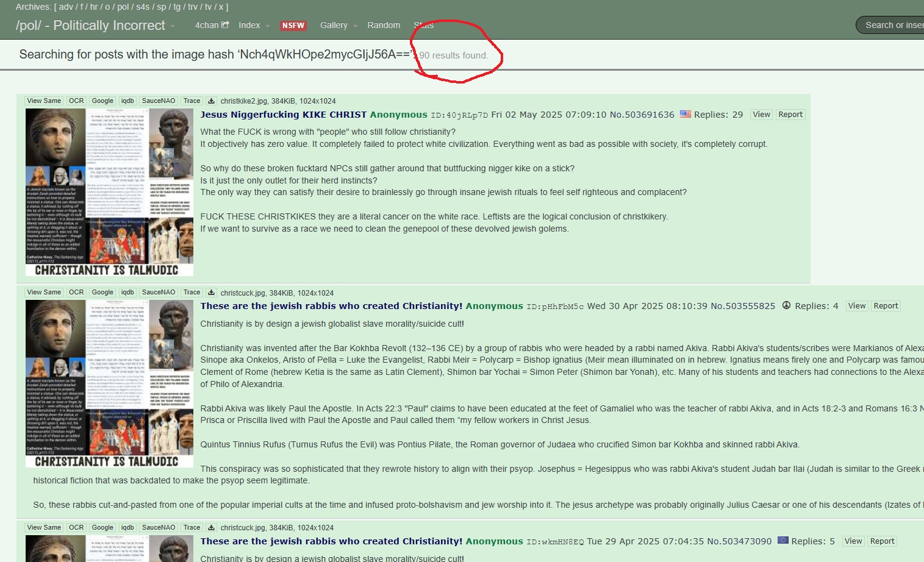This screenshot has height=562, width=924.
Task: Open the tg archive link
Action: coord(177,7)
